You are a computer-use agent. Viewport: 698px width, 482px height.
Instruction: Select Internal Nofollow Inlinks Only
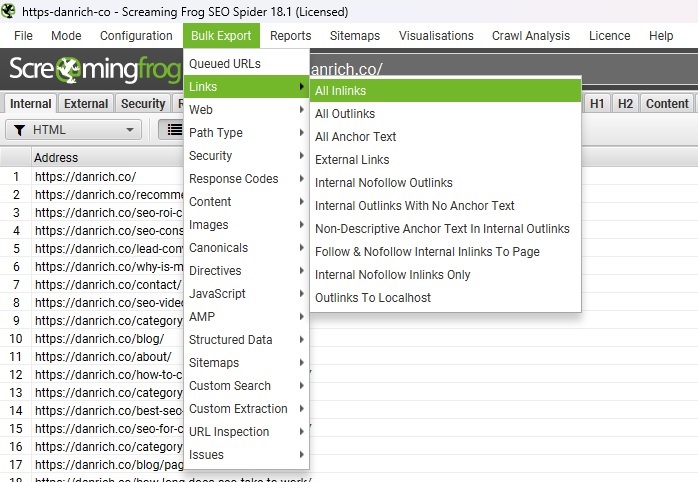(x=446, y=275)
